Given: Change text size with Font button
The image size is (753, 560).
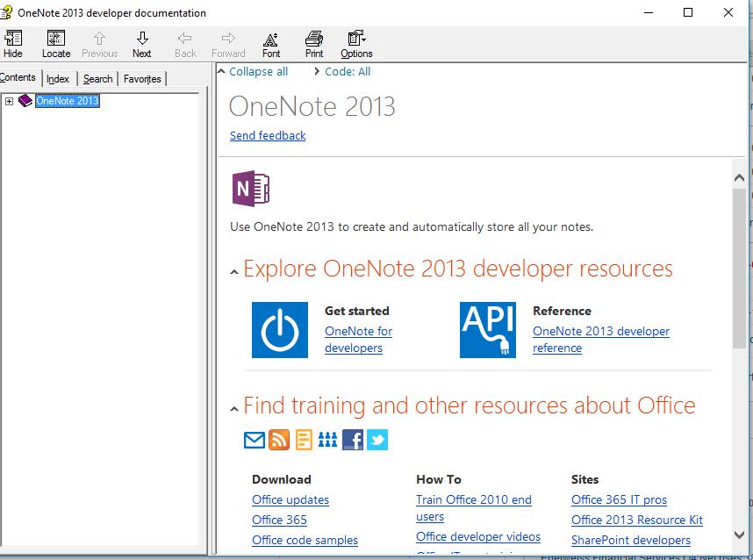Looking at the screenshot, I should tap(271, 44).
